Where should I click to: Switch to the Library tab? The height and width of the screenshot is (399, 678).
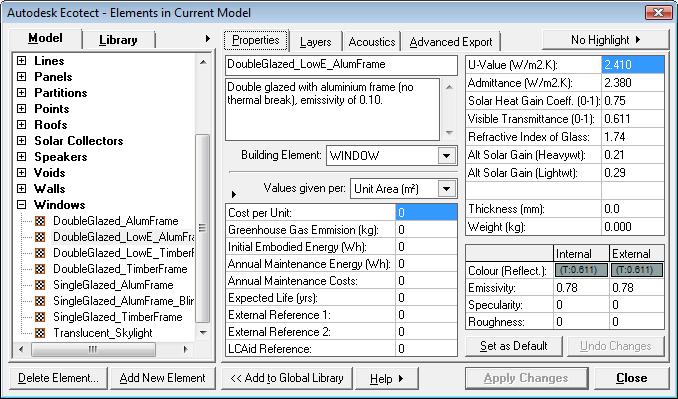pos(118,40)
